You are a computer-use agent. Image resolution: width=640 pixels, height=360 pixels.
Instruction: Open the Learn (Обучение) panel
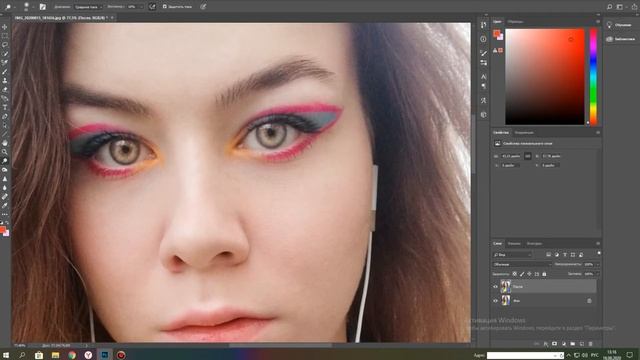pyautogui.click(x=620, y=25)
